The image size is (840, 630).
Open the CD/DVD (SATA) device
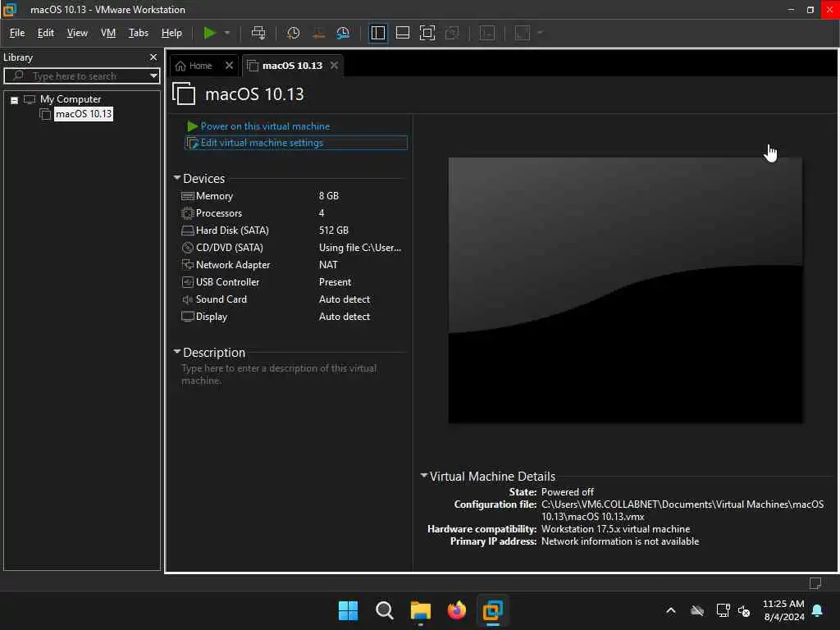point(230,248)
